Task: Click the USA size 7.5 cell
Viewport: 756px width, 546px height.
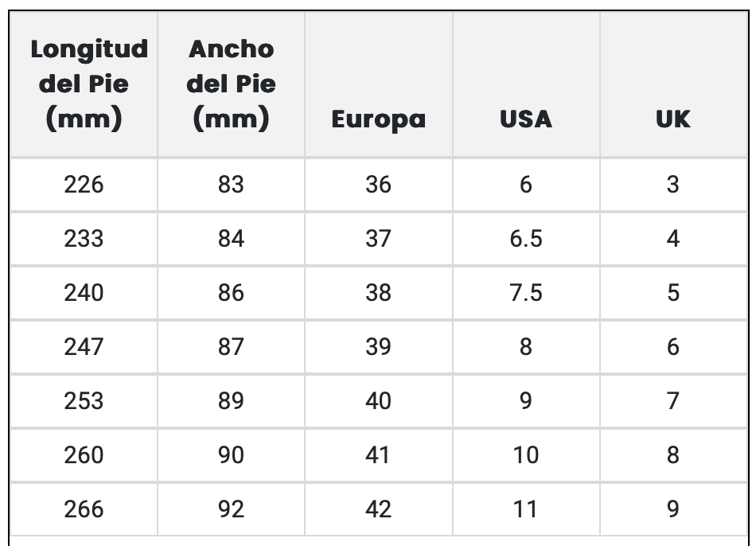Action: click(525, 293)
